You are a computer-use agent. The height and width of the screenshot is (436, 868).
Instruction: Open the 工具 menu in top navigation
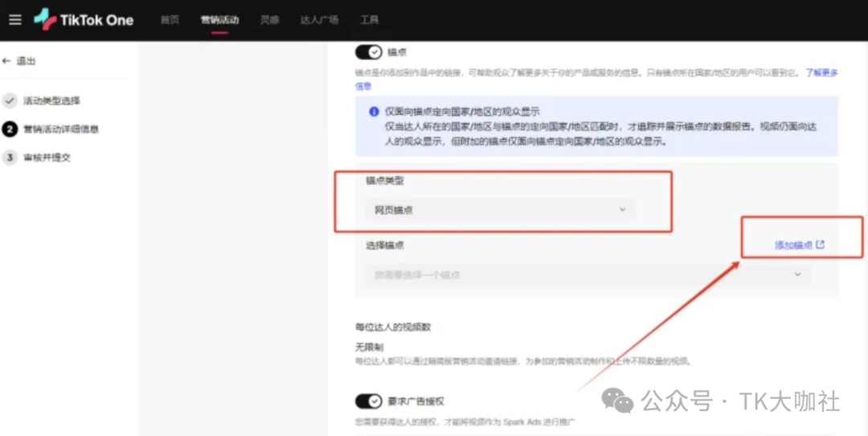click(369, 20)
